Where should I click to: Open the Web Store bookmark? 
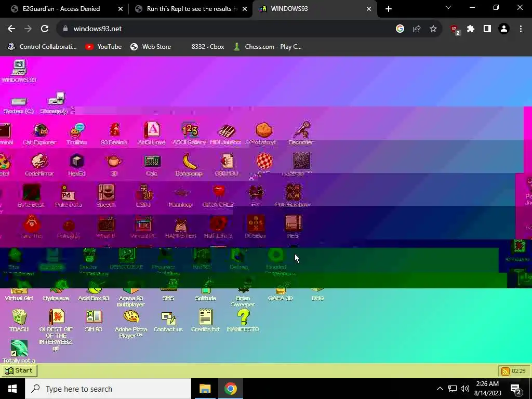pyautogui.click(x=151, y=47)
